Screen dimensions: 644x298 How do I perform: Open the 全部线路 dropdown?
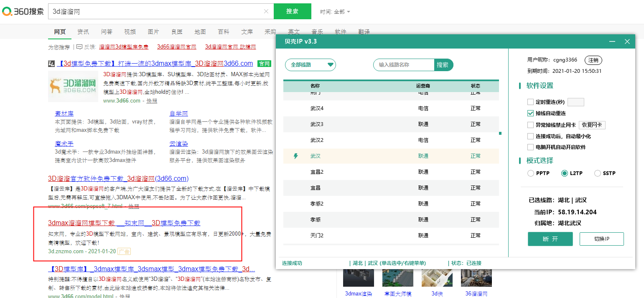point(311,65)
